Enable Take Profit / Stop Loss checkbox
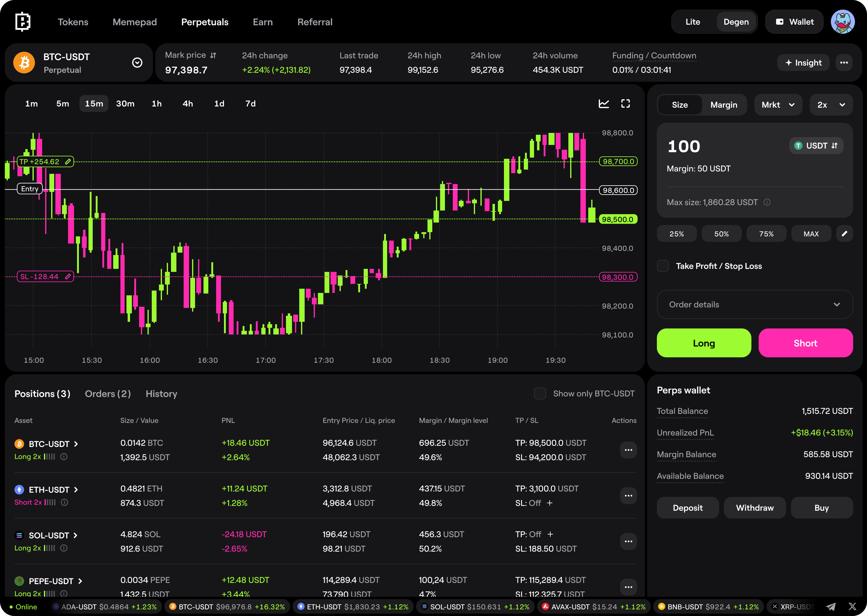Screen dimensions: 867x616 [x=663, y=266]
